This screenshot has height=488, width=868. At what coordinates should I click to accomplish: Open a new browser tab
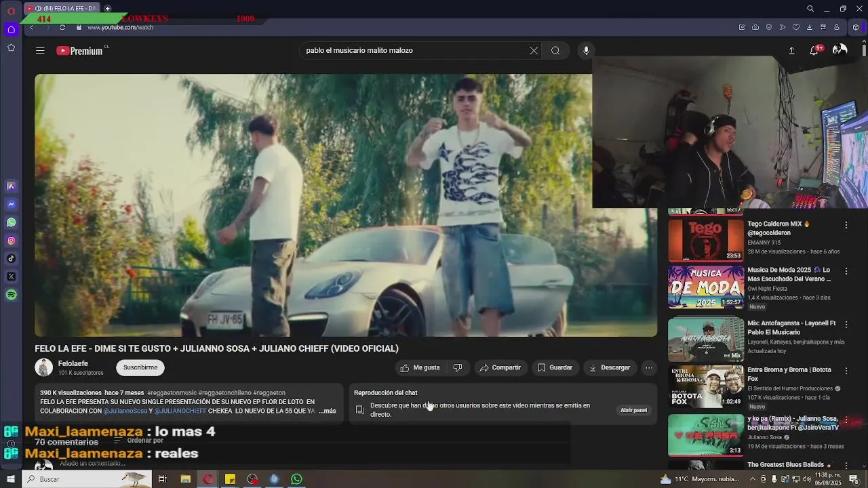point(107,9)
